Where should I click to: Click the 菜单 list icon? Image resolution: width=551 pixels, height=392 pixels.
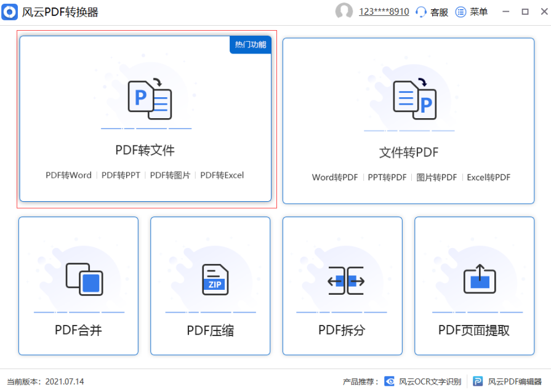tap(461, 12)
